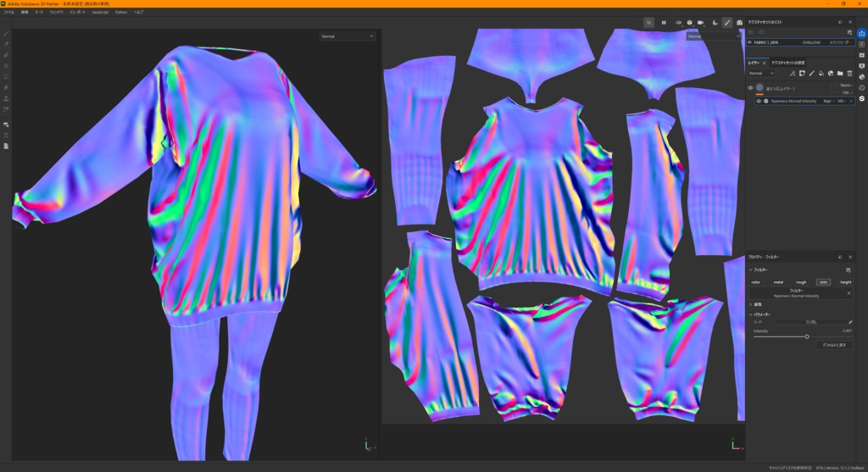
Task: Open the Log panel icon on right dock
Action: pyautogui.click(x=862, y=44)
